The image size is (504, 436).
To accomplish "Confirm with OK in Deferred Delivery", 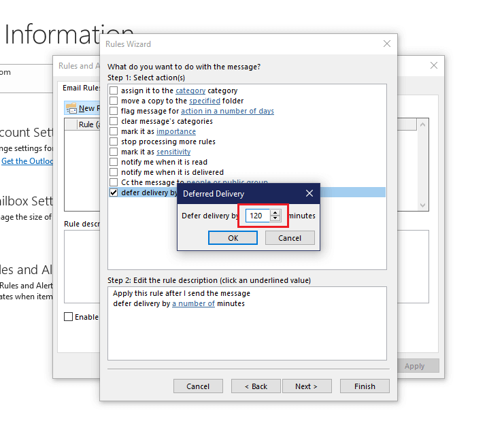I will (x=233, y=238).
